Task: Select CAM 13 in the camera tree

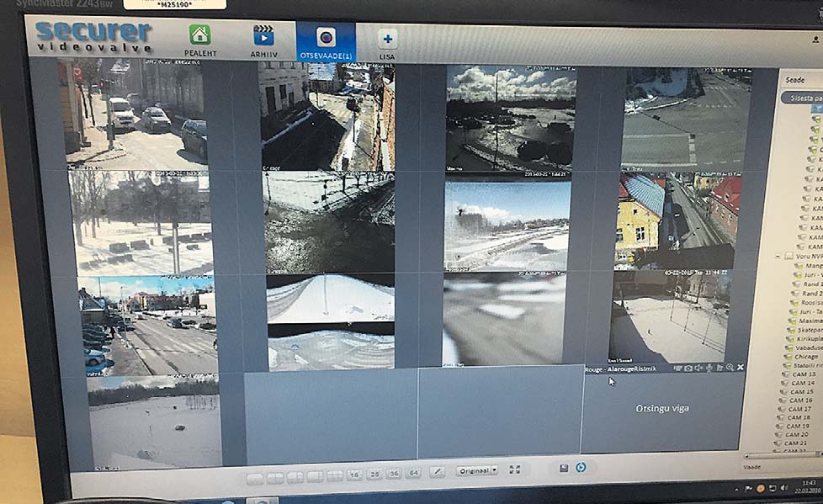Action: [x=801, y=374]
